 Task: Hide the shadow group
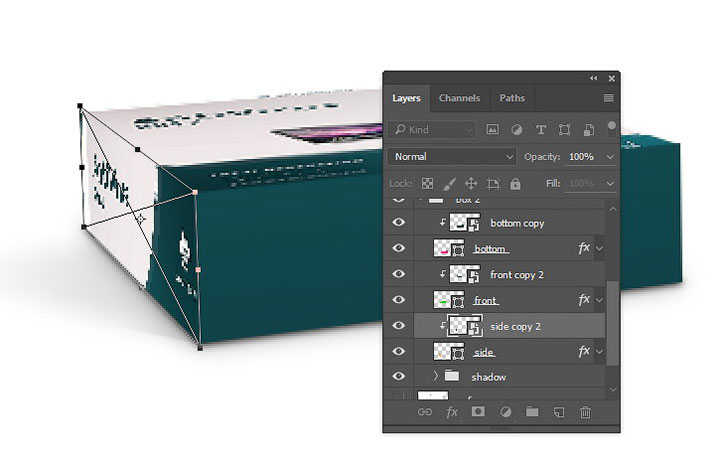[x=399, y=376]
